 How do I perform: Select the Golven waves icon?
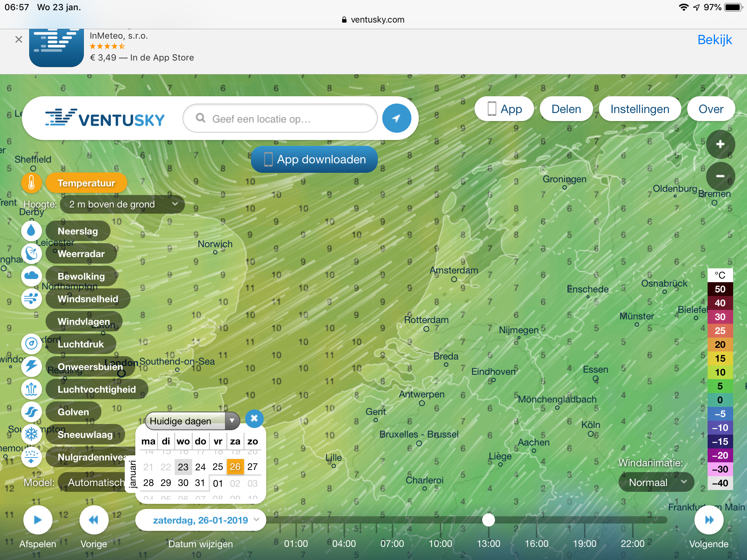click(31, 412)
